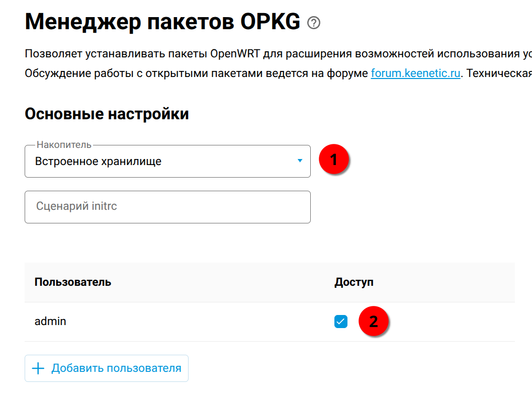Click the plus icon for adding user
The height and width of the screenshot is (396, 532).
[x=38, y=368]
